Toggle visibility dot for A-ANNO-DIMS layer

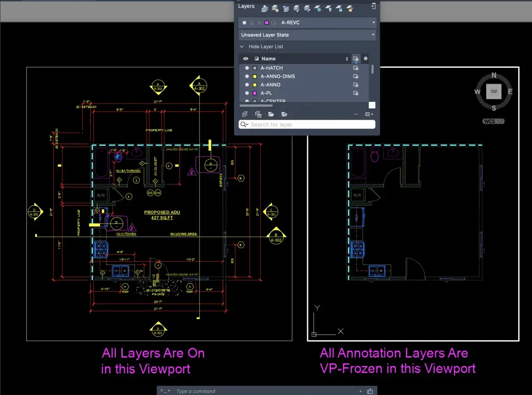point(247,76)
